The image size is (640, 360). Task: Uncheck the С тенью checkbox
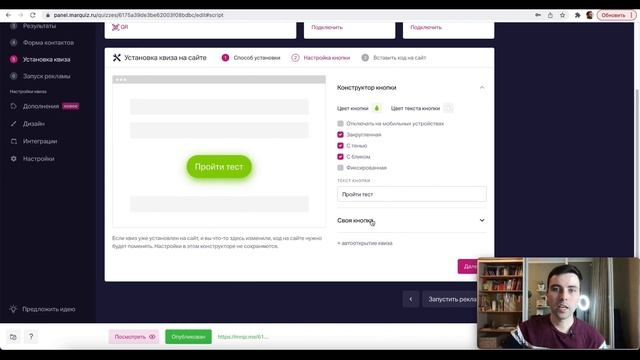tap(340, 145)
